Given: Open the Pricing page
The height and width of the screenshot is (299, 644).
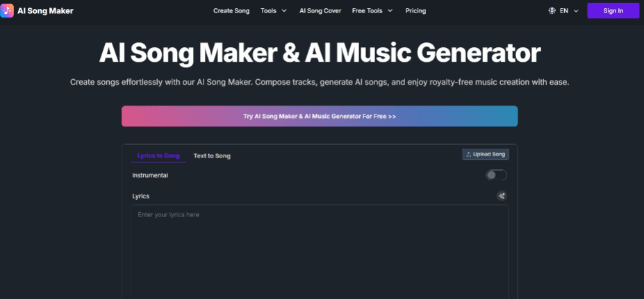Looking at the screenshot, I should 415,11.
